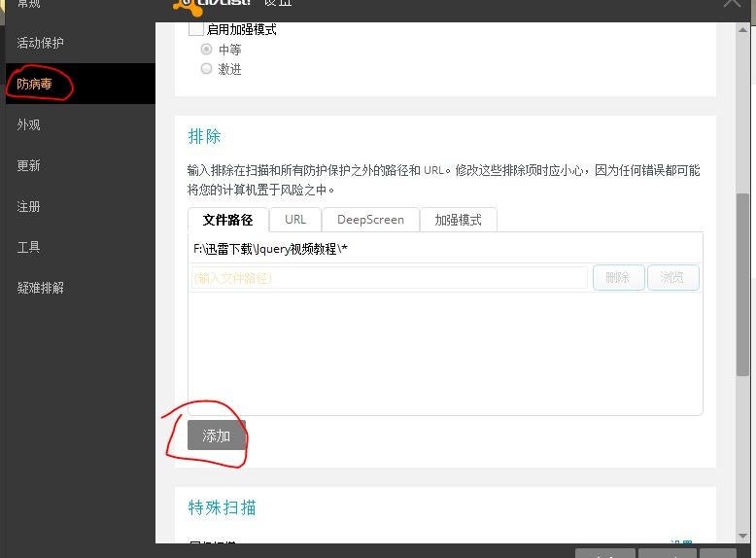Click the 删除 button
756x558 pixels.
[x=618, y=277]
